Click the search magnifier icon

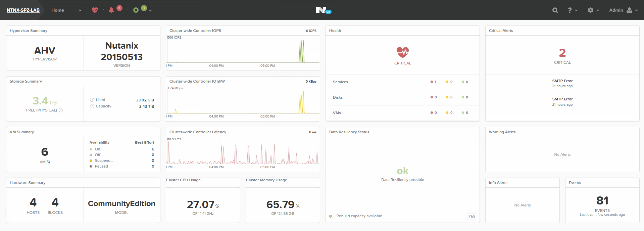coord(555,10)
